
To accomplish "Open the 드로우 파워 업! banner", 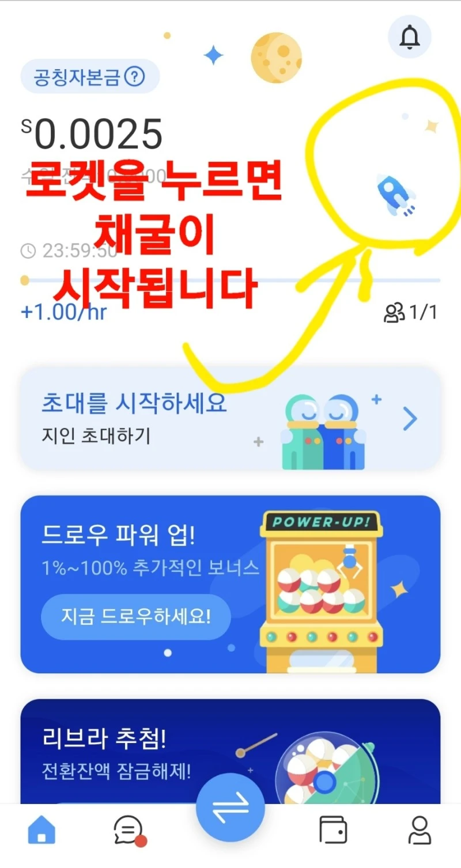I will 231,584.
